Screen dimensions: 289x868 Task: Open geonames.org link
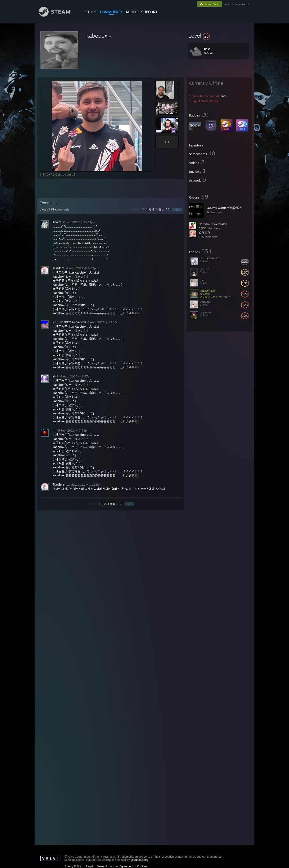(x=139, y=860)
